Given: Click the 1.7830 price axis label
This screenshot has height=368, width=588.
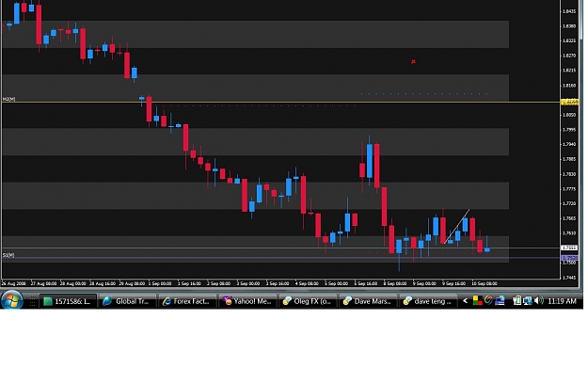Looking at the screenshot, I should click(x=569, y=174).
